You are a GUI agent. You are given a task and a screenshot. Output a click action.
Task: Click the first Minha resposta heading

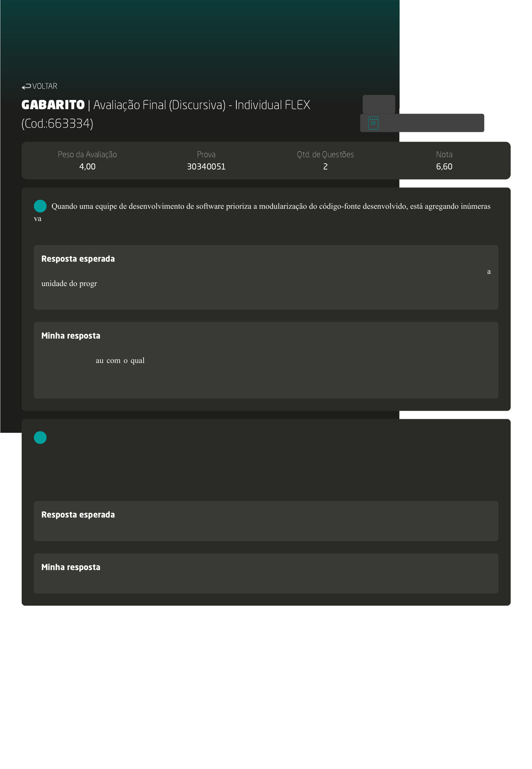point(70,336)
